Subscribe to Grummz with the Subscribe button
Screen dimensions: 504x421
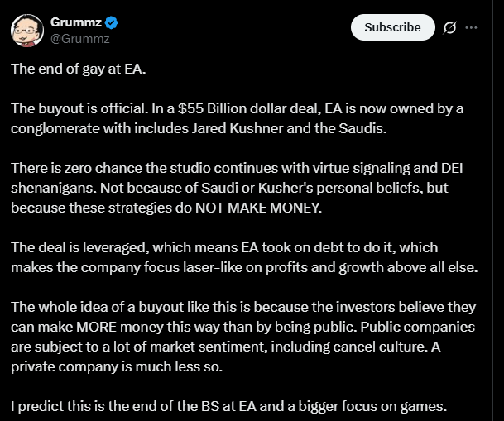[392, 27]
